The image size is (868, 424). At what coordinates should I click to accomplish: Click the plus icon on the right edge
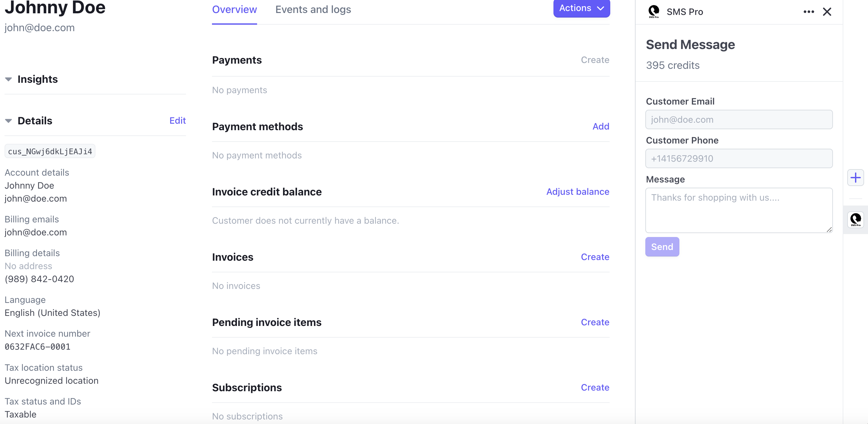point(855,178)
